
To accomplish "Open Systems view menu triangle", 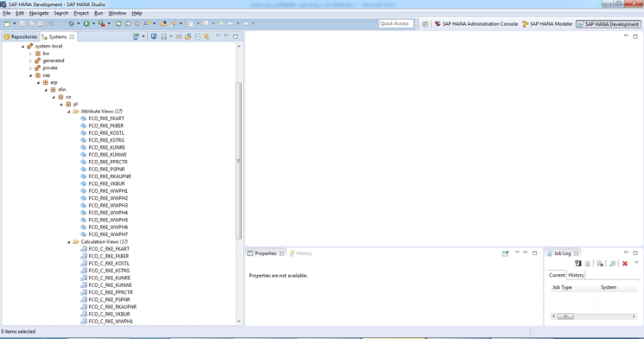I will pyautogui.click(x=218, y=36).
